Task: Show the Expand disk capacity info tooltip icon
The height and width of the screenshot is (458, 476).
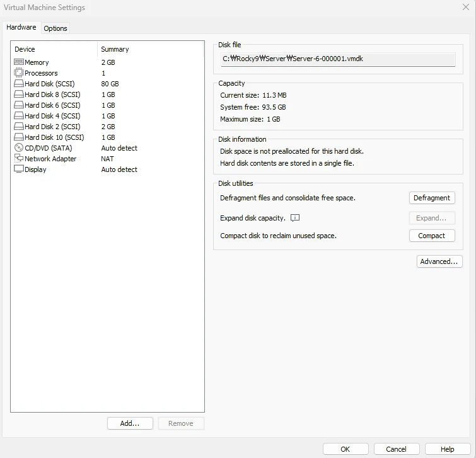Action: coord(295,218)
